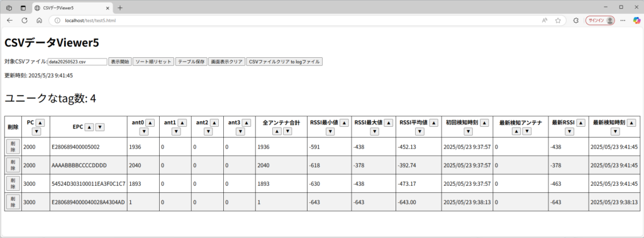Click 更新時刻 timestamp text
This screenshot has height=238, width=644.
click(38, 75)
